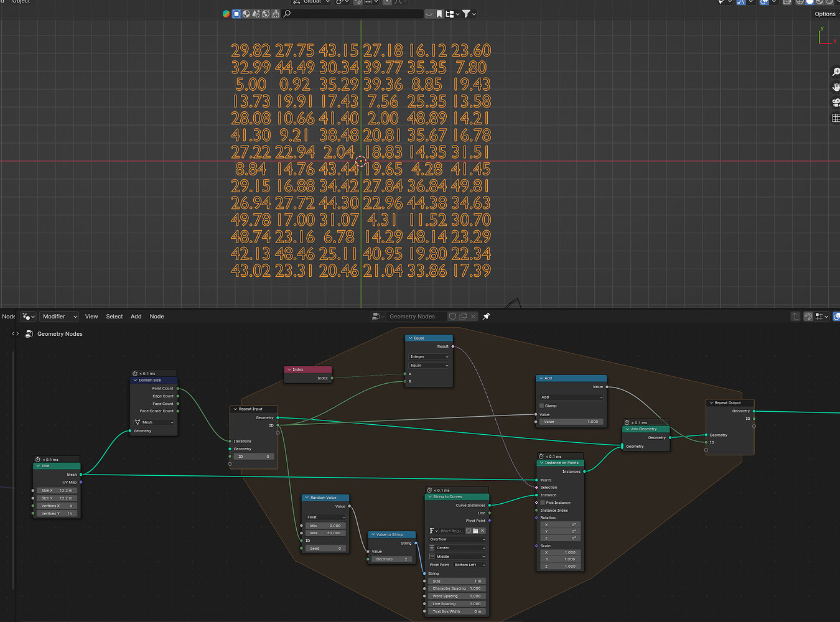Open the Bottom Left pivot point dropdown
The height and width of the screenshot is (622, 840).
pos(469,565)
